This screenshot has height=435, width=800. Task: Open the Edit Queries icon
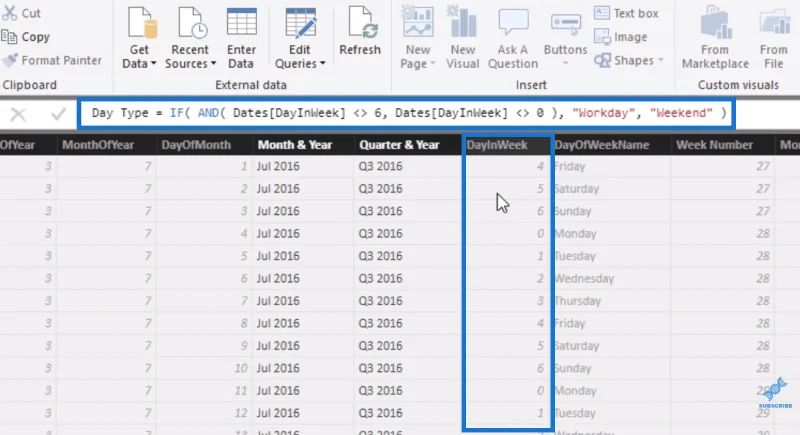pyautogui.click(x=300, y=23)
